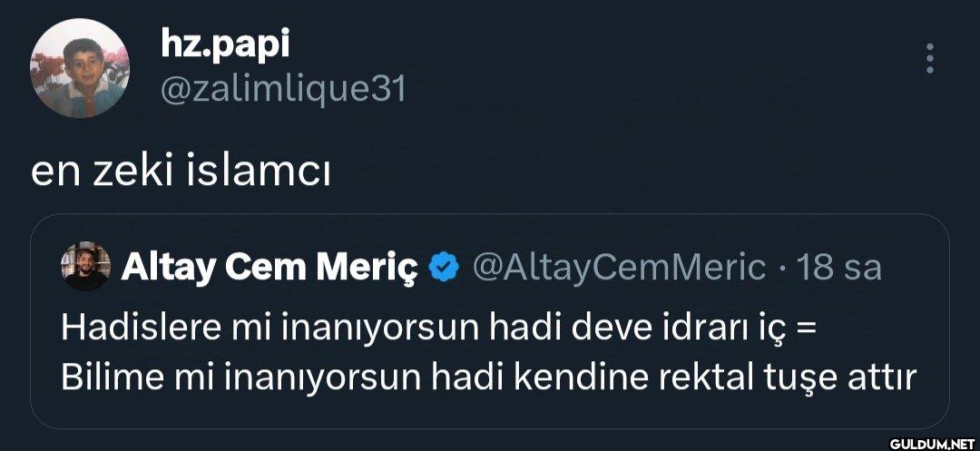Viewport: 980px width, 451px height.
Task: Click the "18 sa" timestamp
Action: point(849,267)
